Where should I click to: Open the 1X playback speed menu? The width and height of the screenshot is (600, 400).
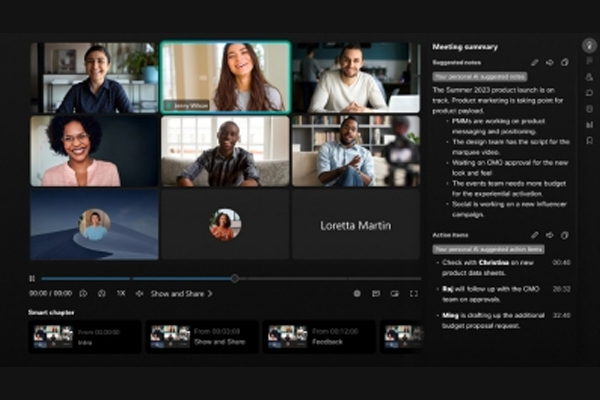[120, 294]
